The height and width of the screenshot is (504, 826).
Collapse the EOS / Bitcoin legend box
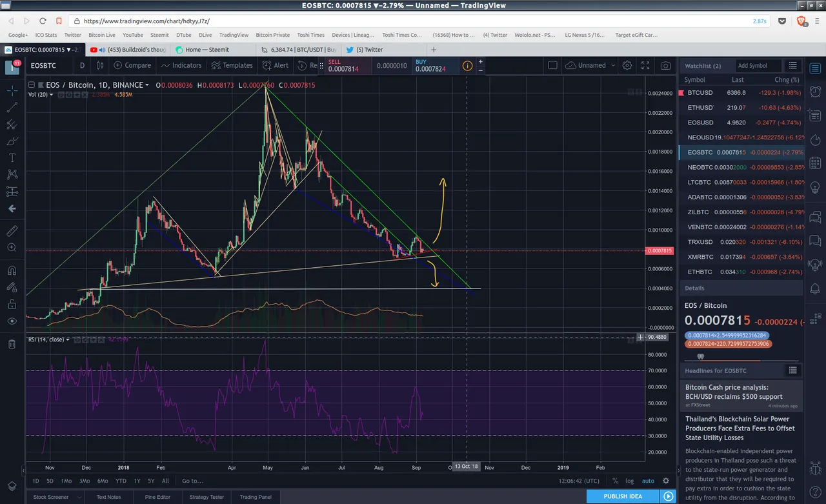click(30, 85)
